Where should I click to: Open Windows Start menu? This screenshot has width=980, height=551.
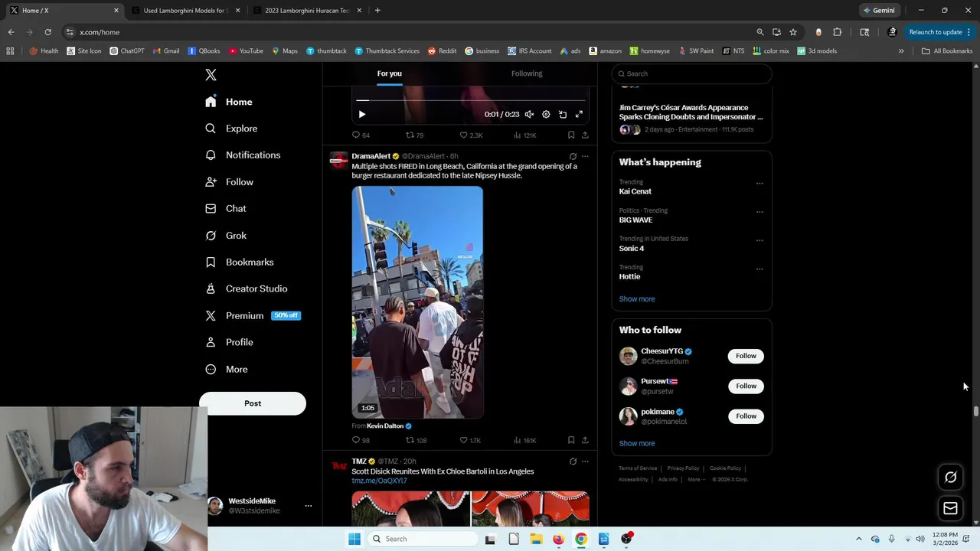click(354, 539)
